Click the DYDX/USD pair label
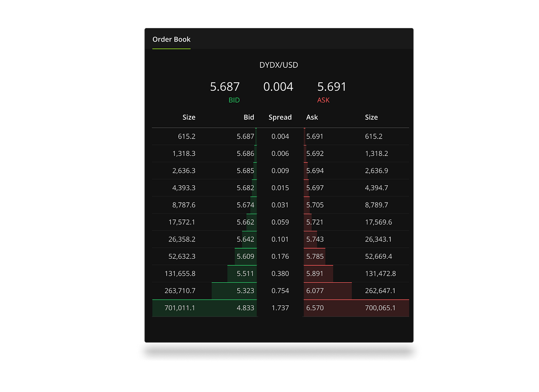 coord(279,65)
